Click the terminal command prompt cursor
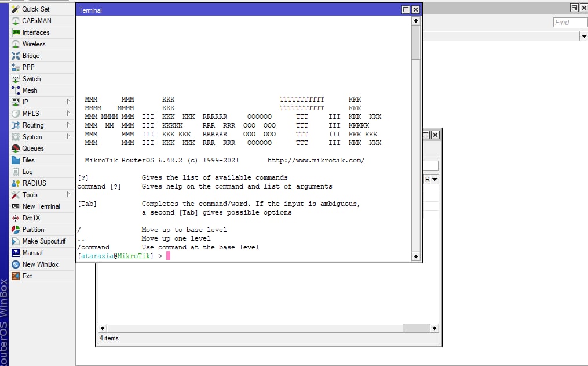The image size is (588, 366). (x=169, y=256)
